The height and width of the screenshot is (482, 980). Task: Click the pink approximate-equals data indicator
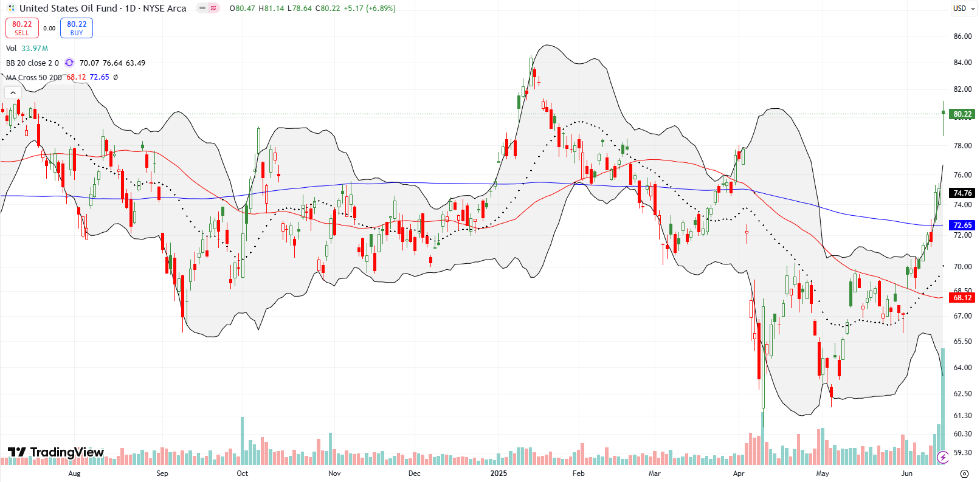[213, 9]
